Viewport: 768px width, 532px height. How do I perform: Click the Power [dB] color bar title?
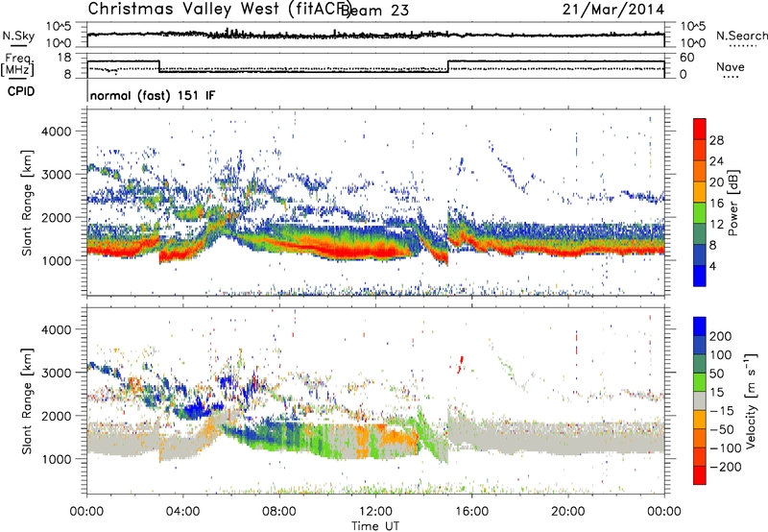[x=732, y=204]
